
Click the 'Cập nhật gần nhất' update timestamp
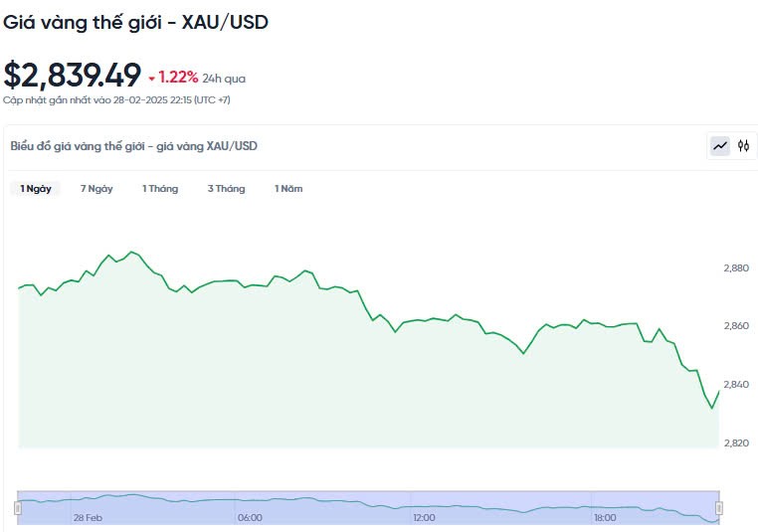pos(116,100)
